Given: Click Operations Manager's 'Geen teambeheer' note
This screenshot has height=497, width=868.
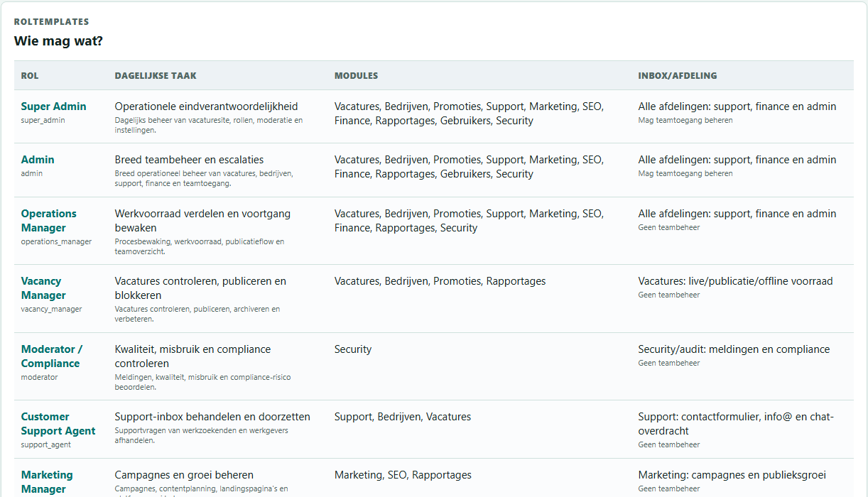Looking at the screenshot, I should click(x=669, y=227).
